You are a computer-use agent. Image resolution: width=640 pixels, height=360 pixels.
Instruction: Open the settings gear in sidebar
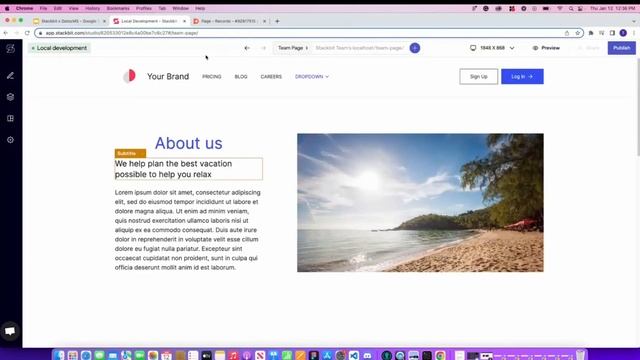point(11,140)
